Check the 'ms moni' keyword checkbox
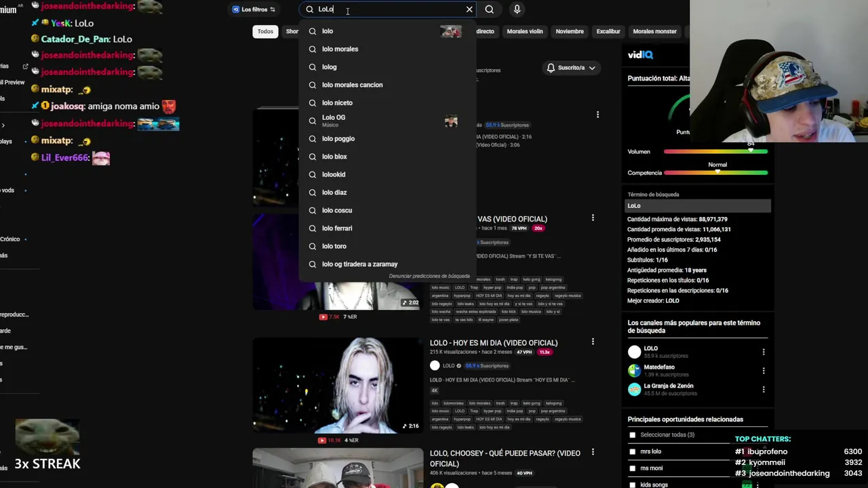Image resolution: width=868 pixels, height=488 pixels. pyautogui.click(x=633, y=468)
